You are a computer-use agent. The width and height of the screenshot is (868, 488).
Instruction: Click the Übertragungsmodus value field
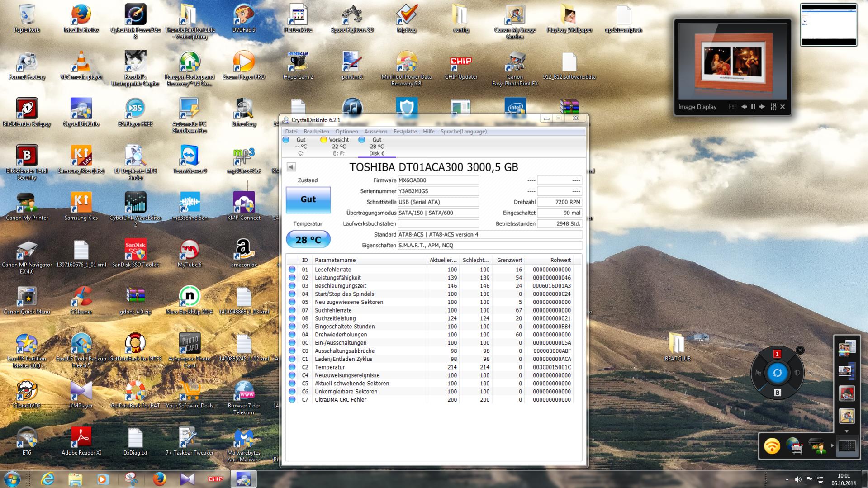(x=438, y=213)
